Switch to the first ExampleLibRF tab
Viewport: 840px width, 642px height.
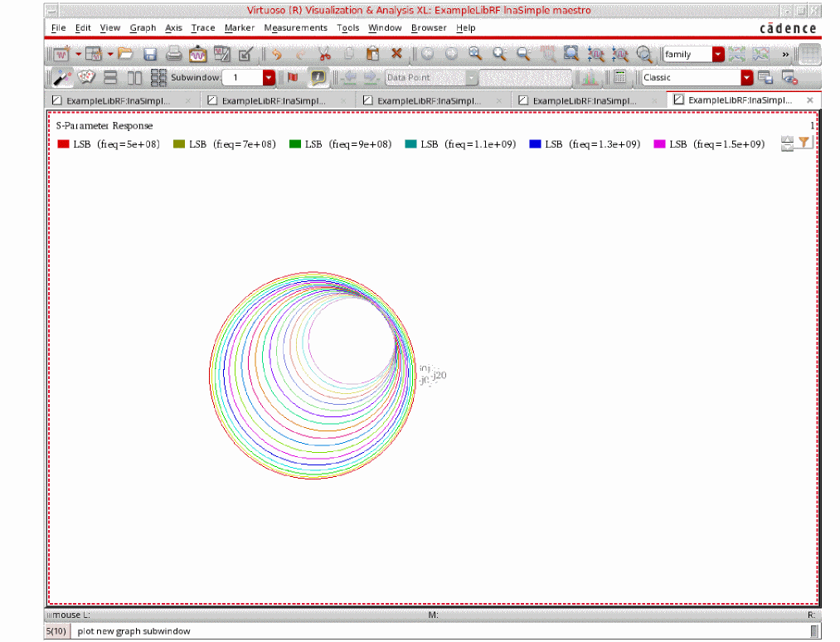click(117, 100)
